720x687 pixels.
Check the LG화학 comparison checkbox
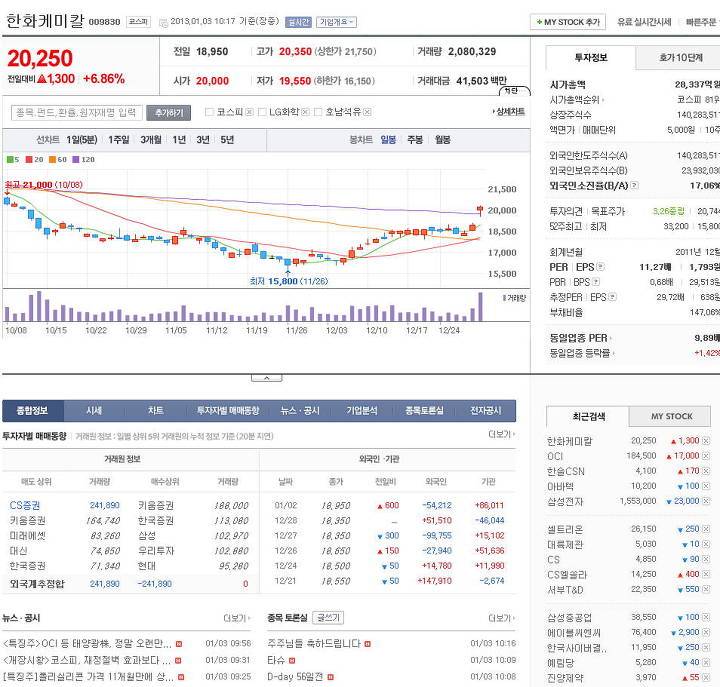tap(262, 112)
